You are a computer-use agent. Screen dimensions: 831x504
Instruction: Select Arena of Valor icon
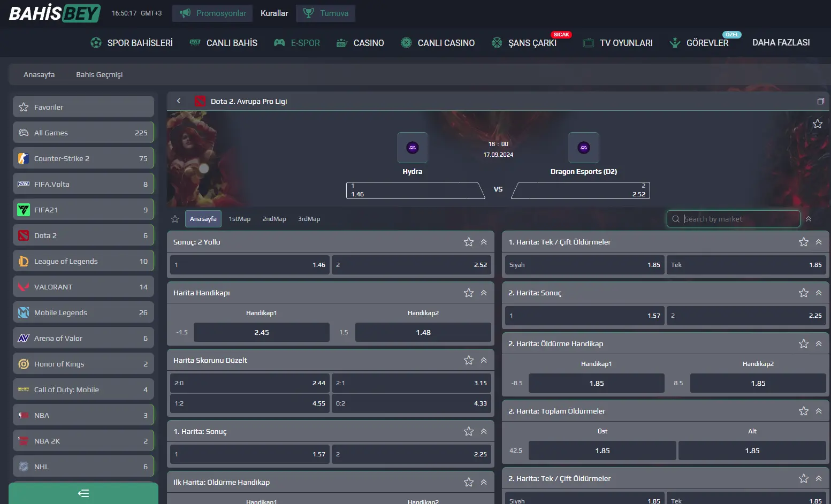24,338
